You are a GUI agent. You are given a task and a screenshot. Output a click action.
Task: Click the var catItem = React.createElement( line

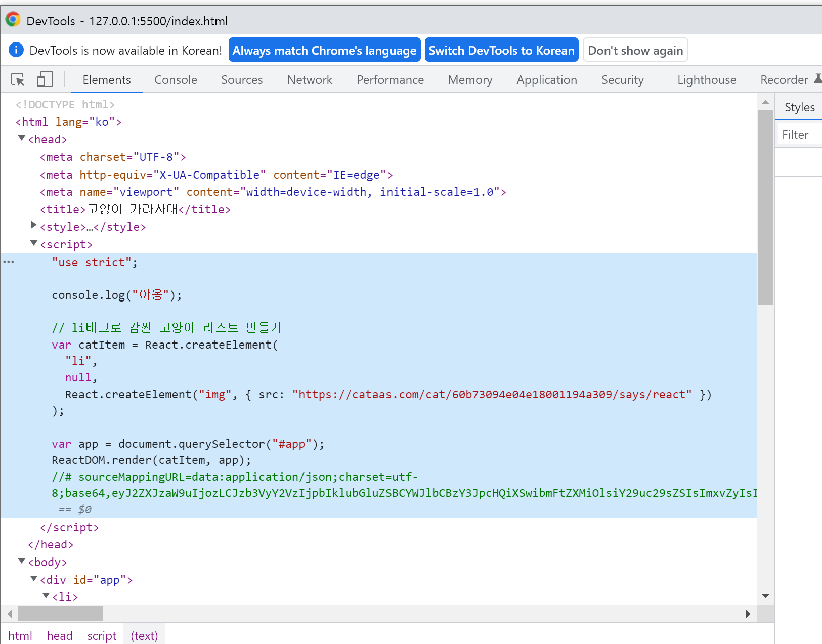pyautogui.click(x=165, y=345)
